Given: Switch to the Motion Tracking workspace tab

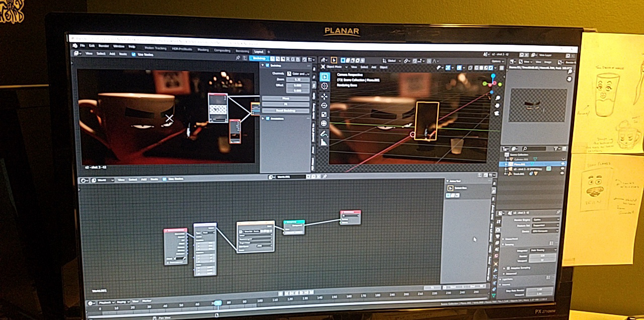Looking at the screenshot, I should [x=155, y=49].
